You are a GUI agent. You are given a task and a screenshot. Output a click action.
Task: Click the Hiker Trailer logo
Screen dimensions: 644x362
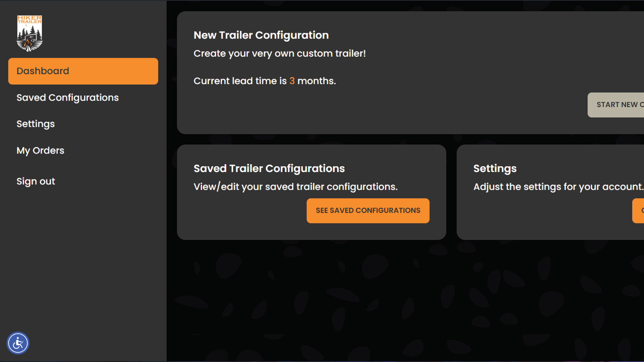click(30, 33)
